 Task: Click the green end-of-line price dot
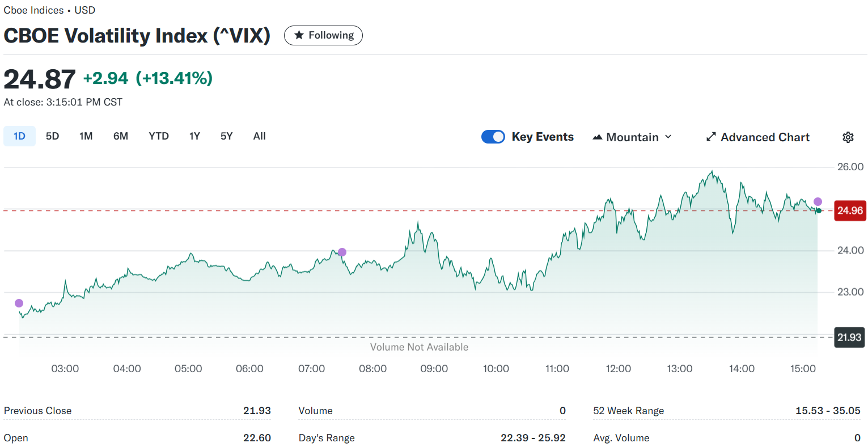point(819,211)
